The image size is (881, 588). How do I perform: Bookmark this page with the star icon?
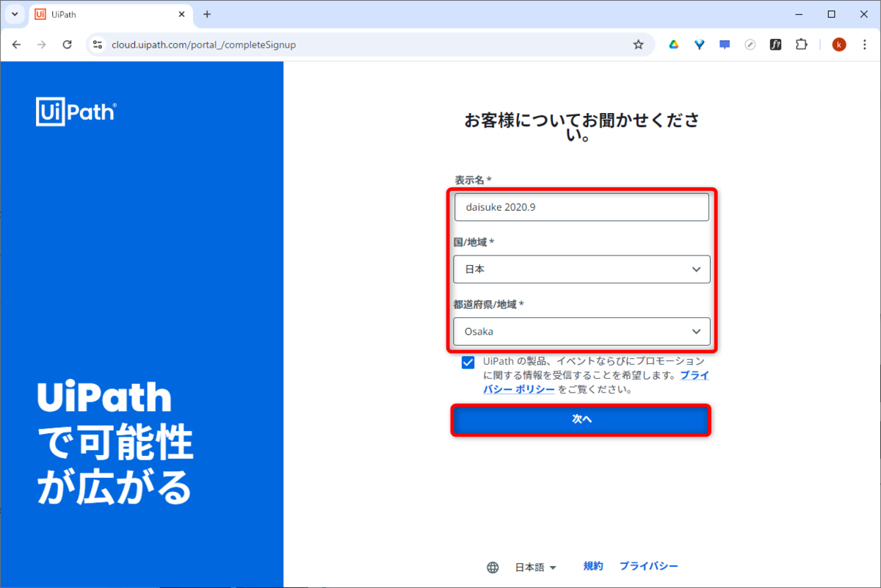pos(639,45)
